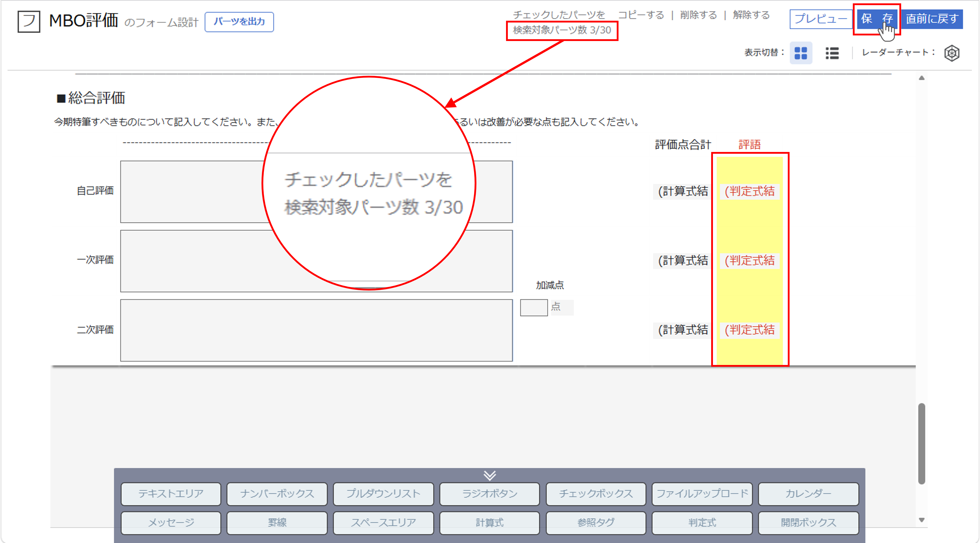Add a ナンバーボックス part
This screenshot has width=980, height=543.
click(277, 494)
